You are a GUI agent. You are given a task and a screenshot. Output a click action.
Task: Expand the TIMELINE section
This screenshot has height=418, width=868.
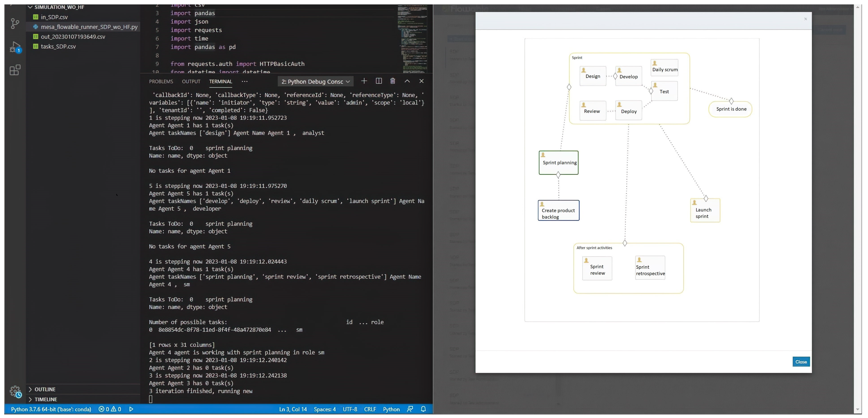pyautogui.click(x=46, y=399)
